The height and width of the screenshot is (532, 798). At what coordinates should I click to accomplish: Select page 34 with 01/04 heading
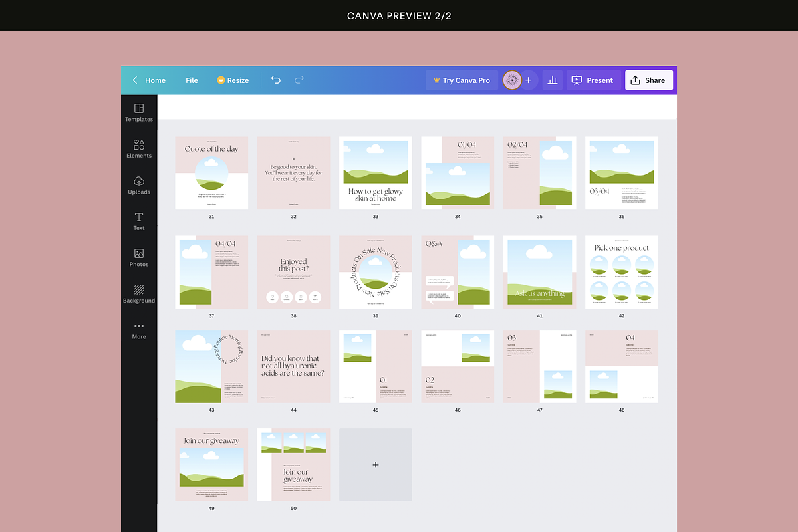(458, 174)
